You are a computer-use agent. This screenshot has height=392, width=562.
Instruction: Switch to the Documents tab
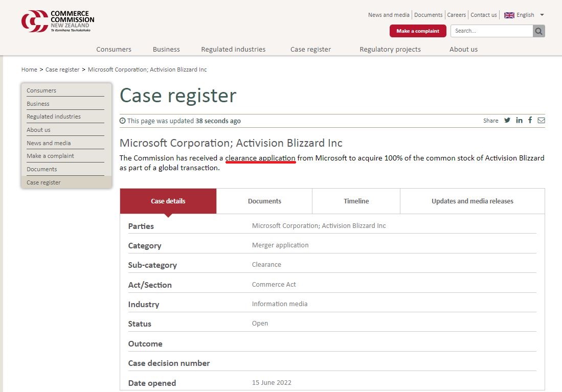coord(264,201)
